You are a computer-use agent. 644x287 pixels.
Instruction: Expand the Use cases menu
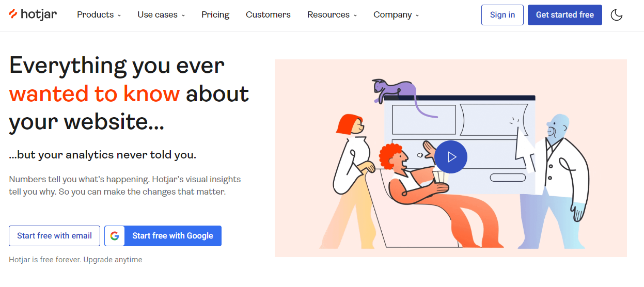pos(161,15)
